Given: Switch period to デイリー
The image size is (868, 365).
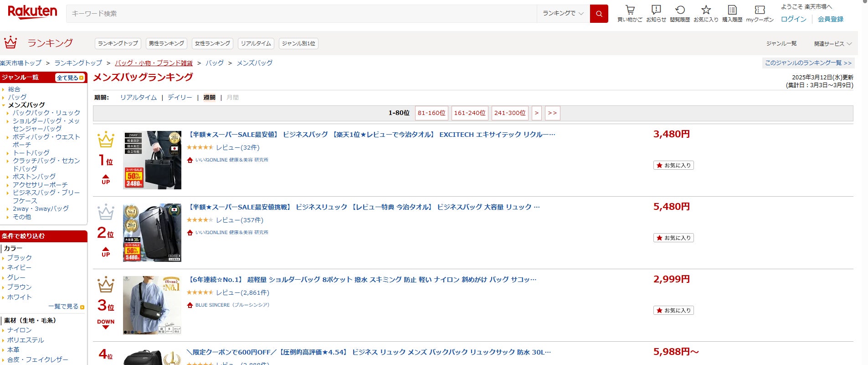Looking at the screenshot, I should (x=180, y=98).
